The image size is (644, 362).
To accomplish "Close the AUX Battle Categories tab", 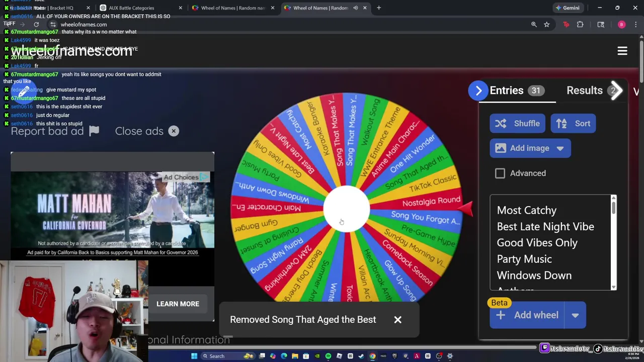I will 180,8.
